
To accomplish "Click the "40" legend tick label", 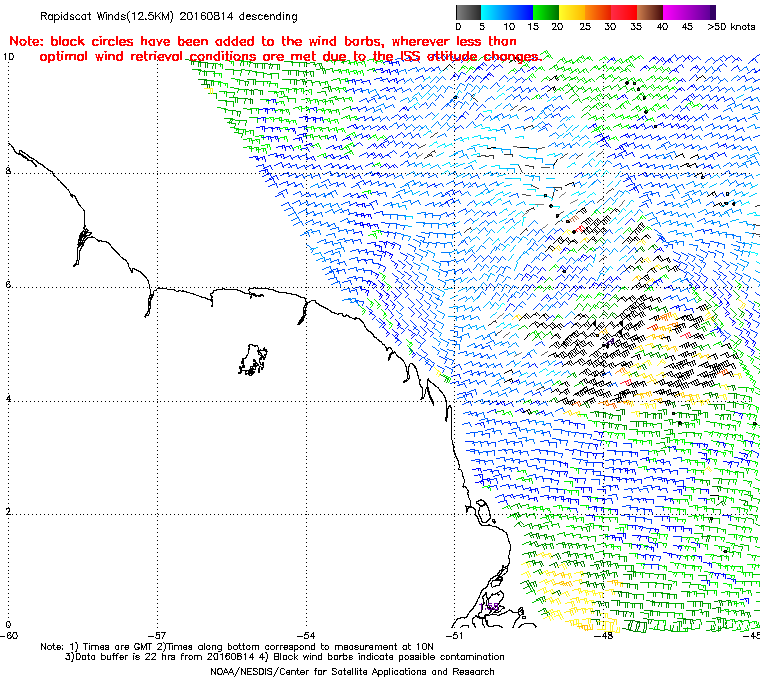I will (x=662, y=27).
